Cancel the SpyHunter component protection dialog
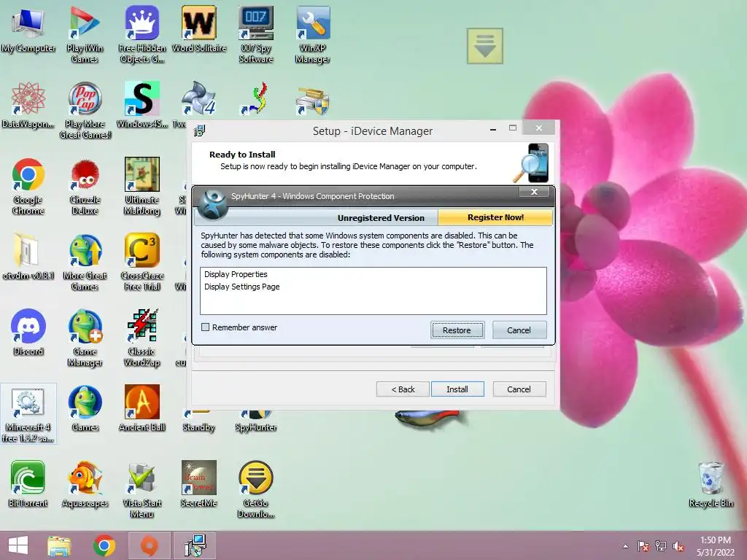747x560 pixels. point(519,330)
